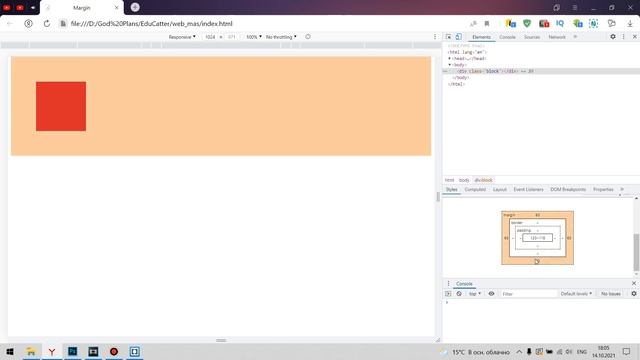Screen dimensions: 640x360
Task: Reload the page with the refresh icon
Action: click(x=47, y=24)
